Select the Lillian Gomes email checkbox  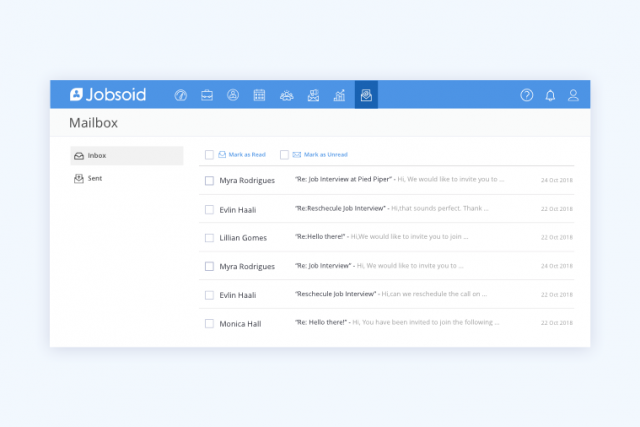[209, 238]
